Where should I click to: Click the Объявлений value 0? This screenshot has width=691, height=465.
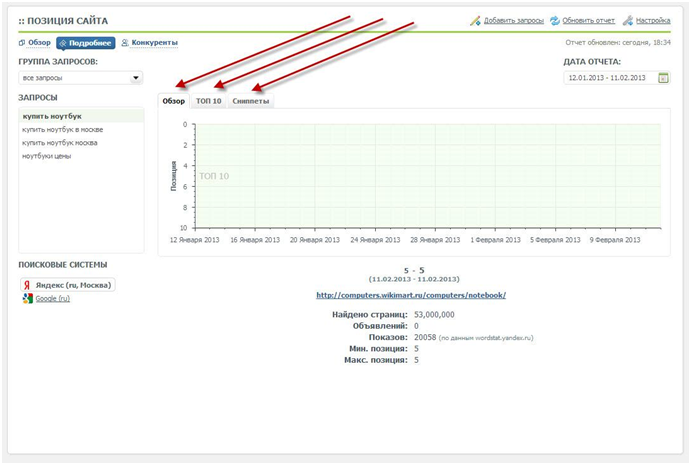[x=416, y=326]
